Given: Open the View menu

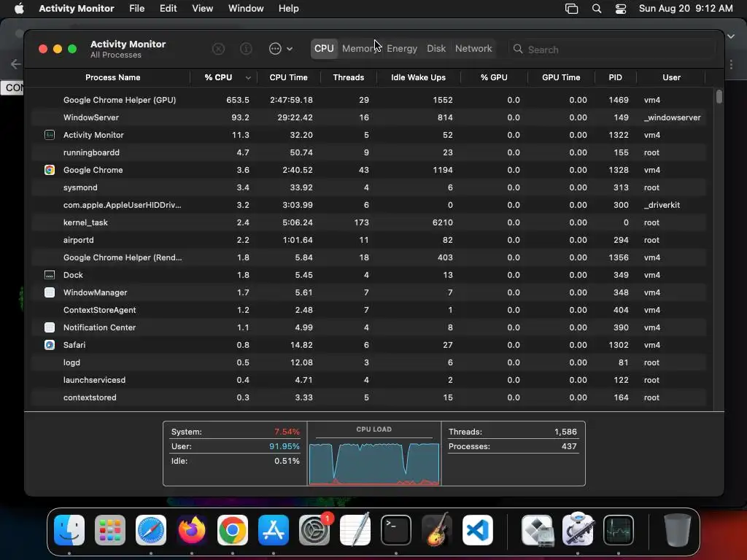Looking at the screenshot, I should pyautogui.click(x=203, y=9).
